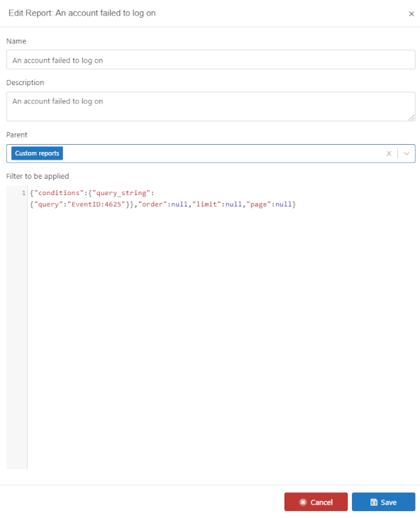Image resolution: width=420 pixels, height=518 pixels.
Task: Click the red circle-x icon on Cancel
Action: coord(303,502)
